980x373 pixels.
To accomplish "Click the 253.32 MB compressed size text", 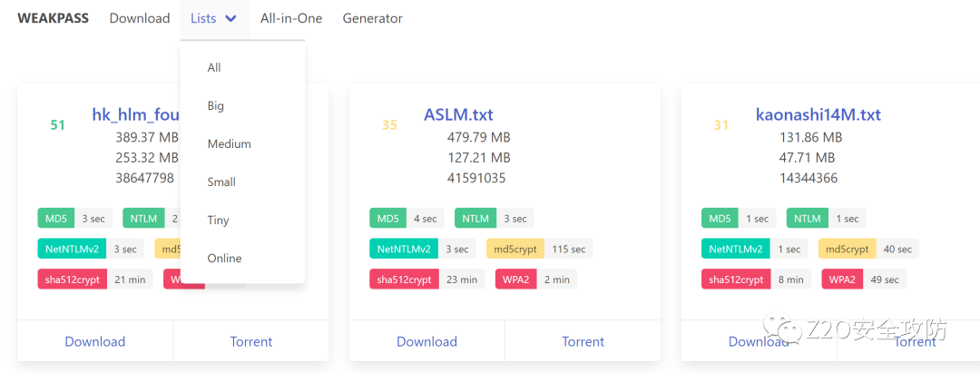I will coord(148,157).
